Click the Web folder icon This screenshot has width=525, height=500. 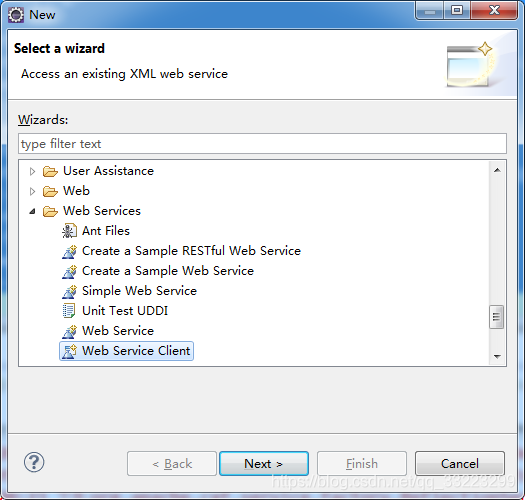pyautogui.click(x=50, y=192)
